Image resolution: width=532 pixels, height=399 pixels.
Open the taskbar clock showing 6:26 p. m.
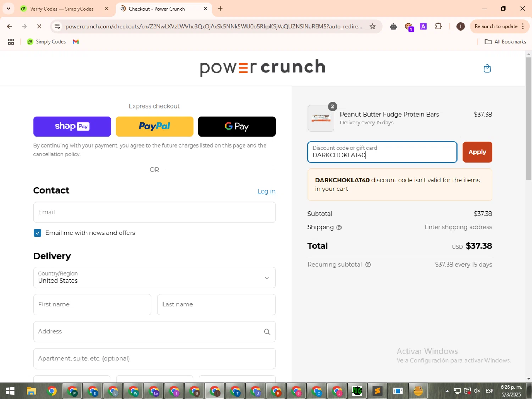(x=511, y=391)
